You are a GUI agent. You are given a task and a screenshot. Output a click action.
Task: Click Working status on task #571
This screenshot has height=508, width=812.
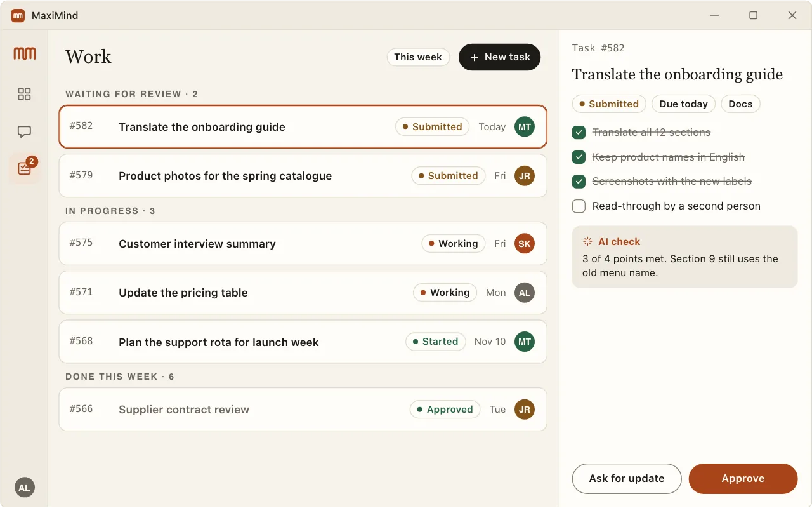[445, 293]
